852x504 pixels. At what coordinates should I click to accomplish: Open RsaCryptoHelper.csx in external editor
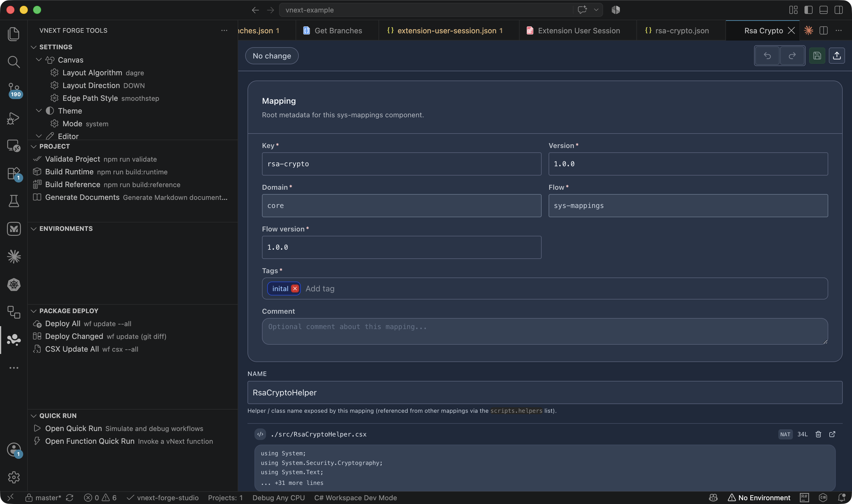click(832, 434)
